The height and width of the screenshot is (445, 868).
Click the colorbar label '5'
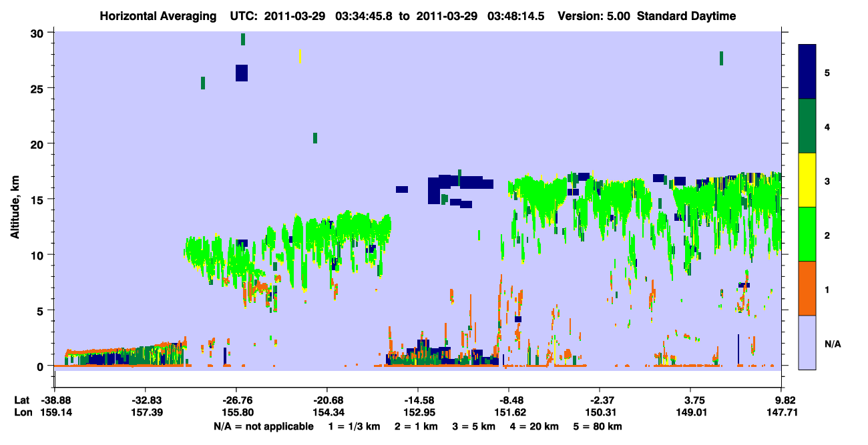827,73
